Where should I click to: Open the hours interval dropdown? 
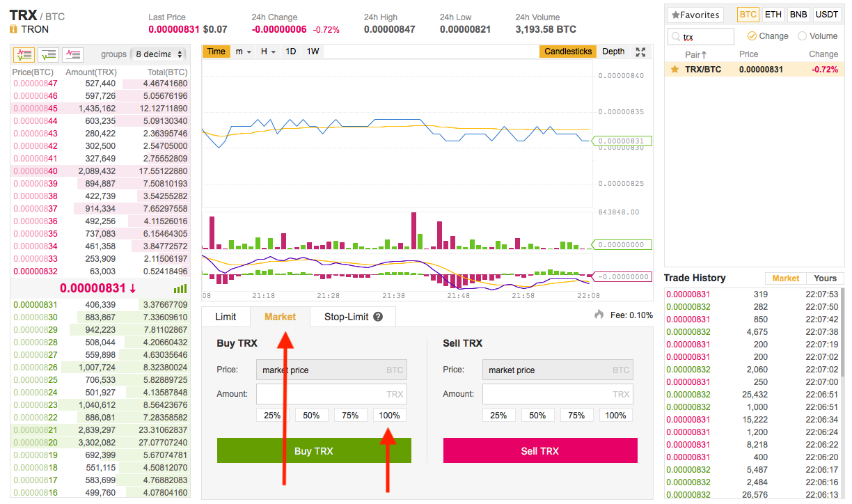coord(268,52)
